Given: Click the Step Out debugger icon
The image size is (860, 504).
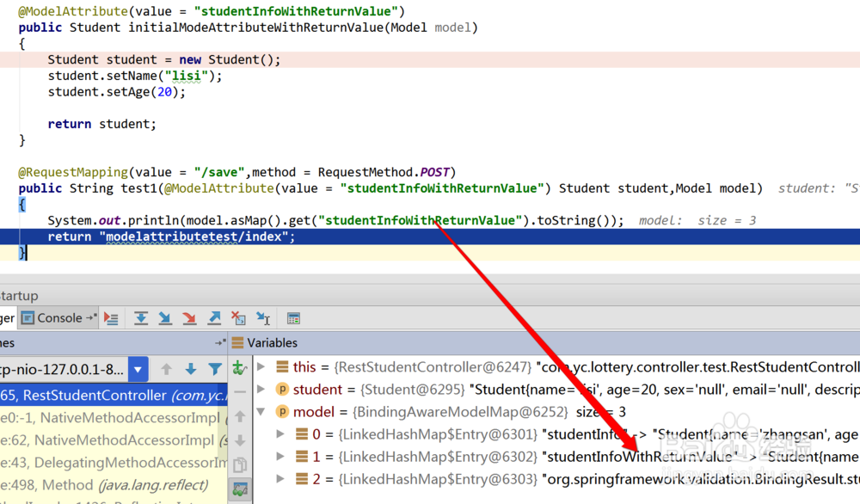Looking at the screenshot, I should pyautogui.click(x=214, y=318).
